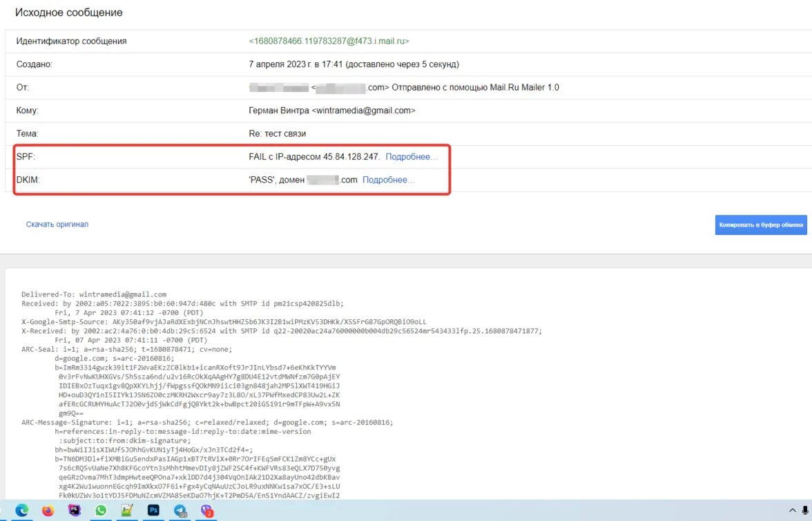
Task: Open WhatsApp from the taskbar
Action: pos(101,511)
